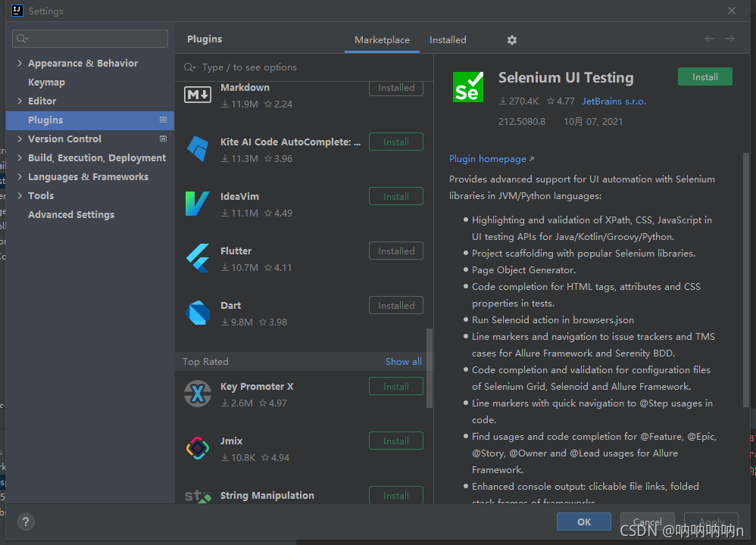Click the Jmix plugin icon
756x545 pixels.
pyautogui.click(x=198, y=448)
